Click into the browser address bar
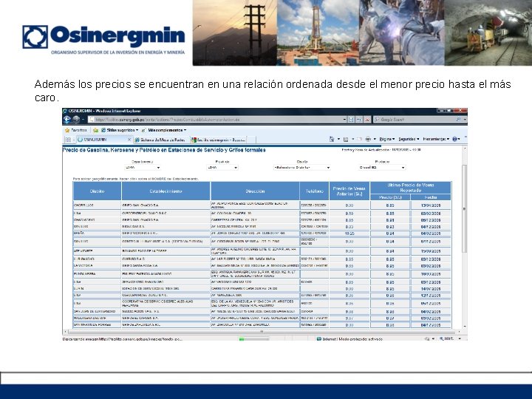 pyautogui.click(x=217, y=120)
